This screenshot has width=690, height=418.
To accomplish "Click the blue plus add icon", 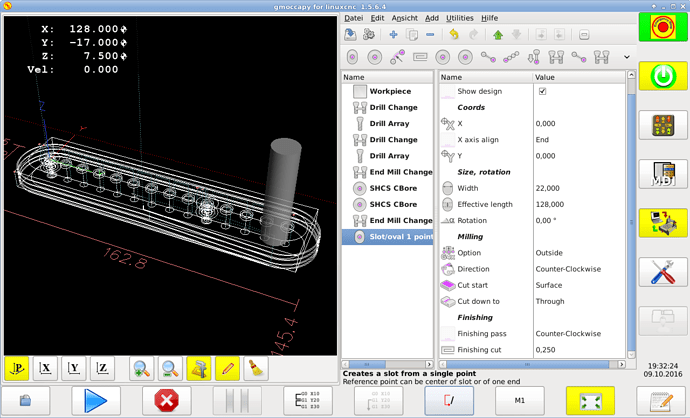I will pyautogui.click(x=393, y=35).
